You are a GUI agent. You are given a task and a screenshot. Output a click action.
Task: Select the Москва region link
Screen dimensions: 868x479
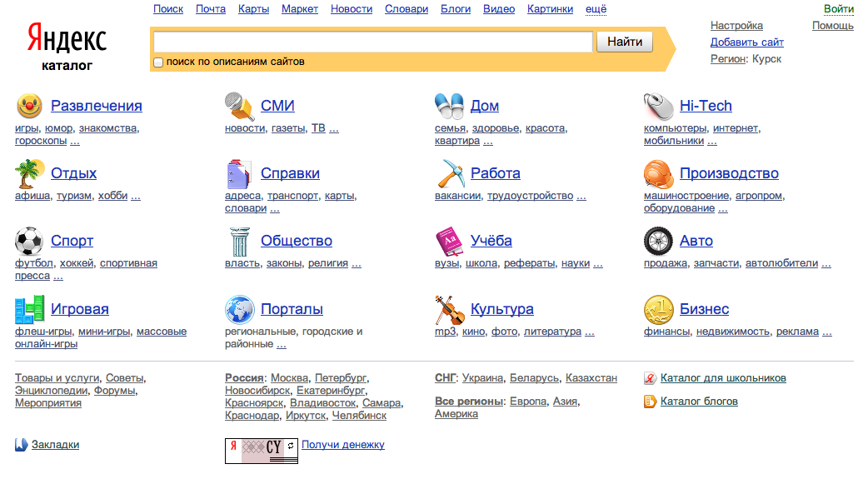290,378
